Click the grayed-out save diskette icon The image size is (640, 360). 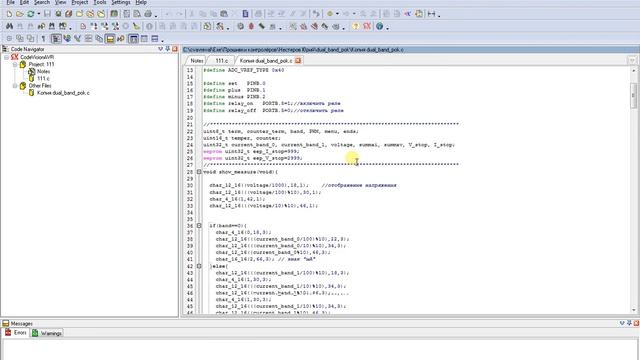[x=47, y=14]
